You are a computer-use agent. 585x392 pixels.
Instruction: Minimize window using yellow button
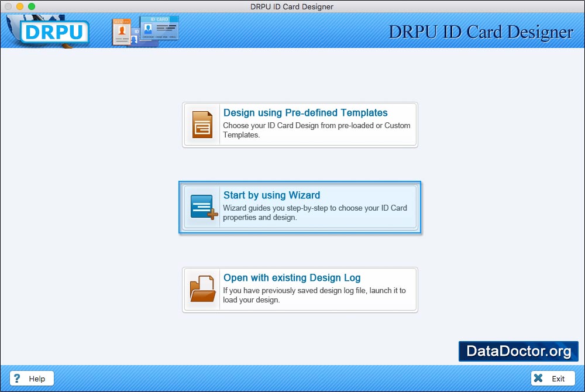(20, 6)
